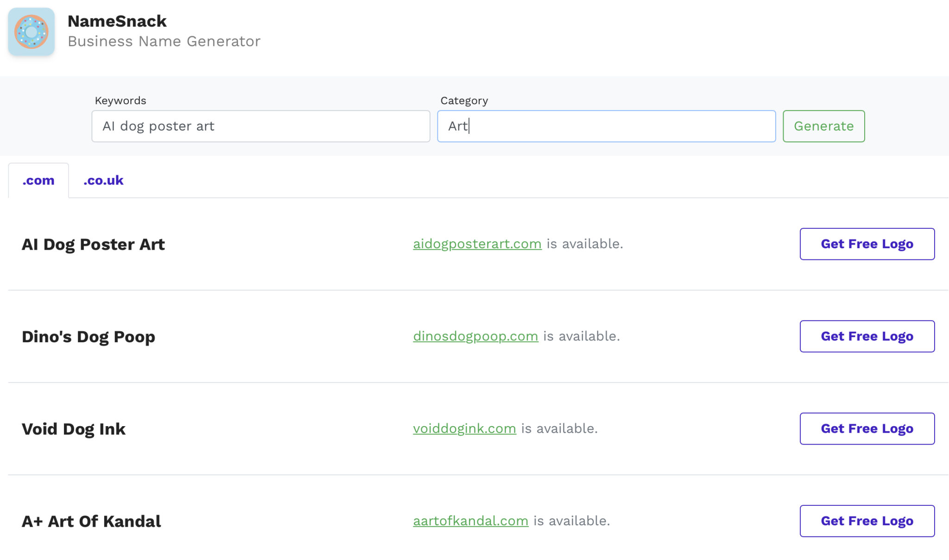Click the Business Name Generator subtitle
The image size is (949, 560).
(164, 41)
